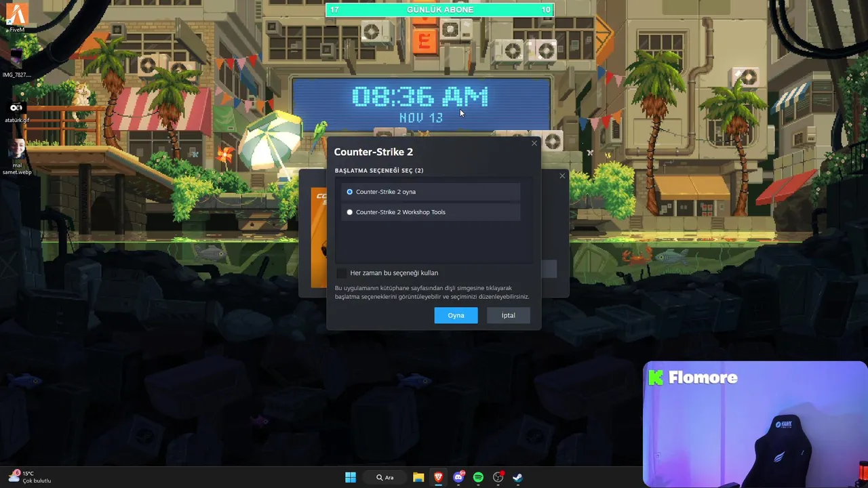
Task: Open File Explorer from the taskbar
Action: 418,477
